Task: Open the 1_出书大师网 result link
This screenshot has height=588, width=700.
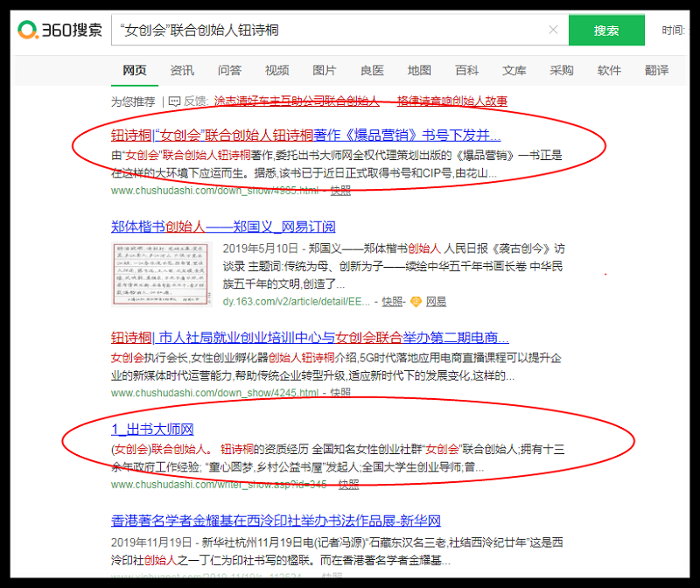Action: click(152, 429)
